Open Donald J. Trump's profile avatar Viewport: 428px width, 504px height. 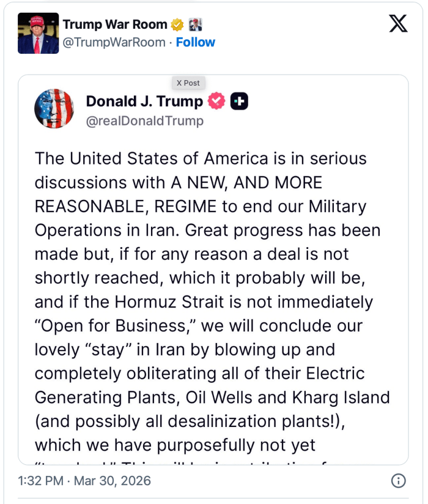54,109
